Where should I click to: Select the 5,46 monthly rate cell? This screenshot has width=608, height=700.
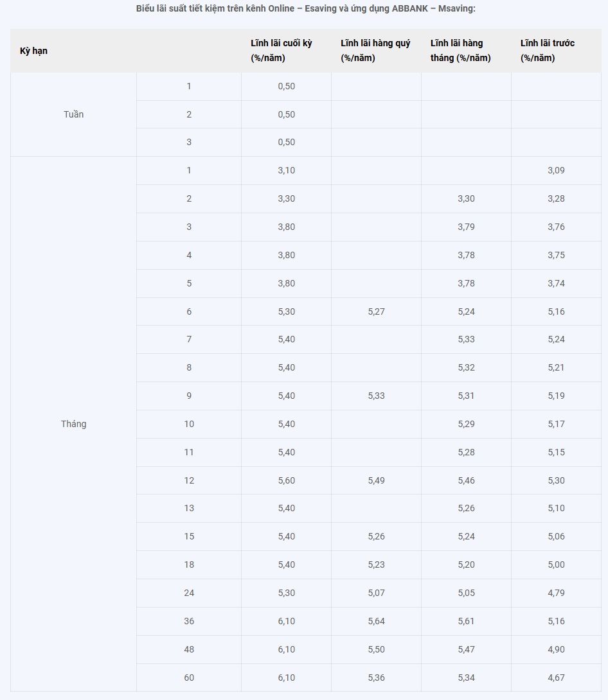pyautogui.click(x=466, y=480)
